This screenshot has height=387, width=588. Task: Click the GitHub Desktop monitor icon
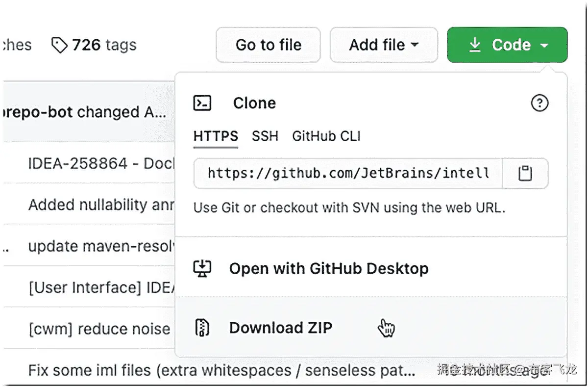point(202,268)
